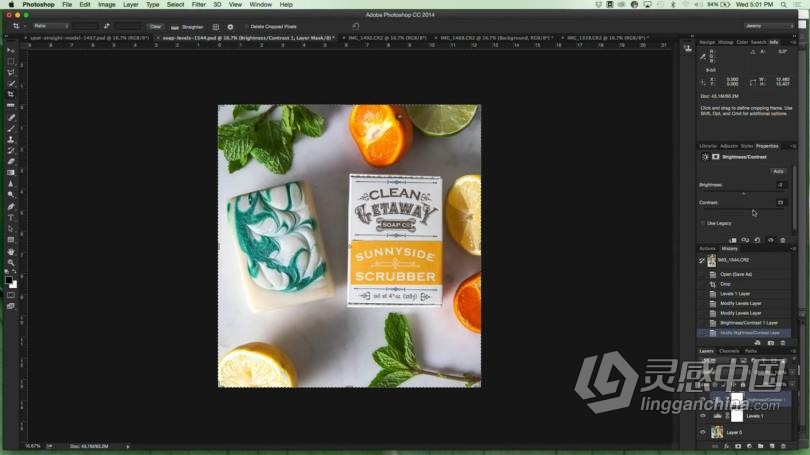Open the crop settings gear

tap(230, 27)
